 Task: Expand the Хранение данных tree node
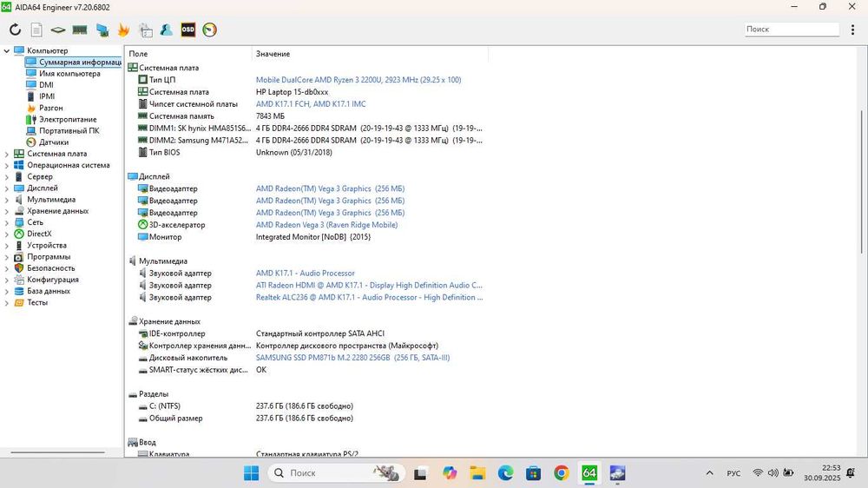click(x=7, y=211)
